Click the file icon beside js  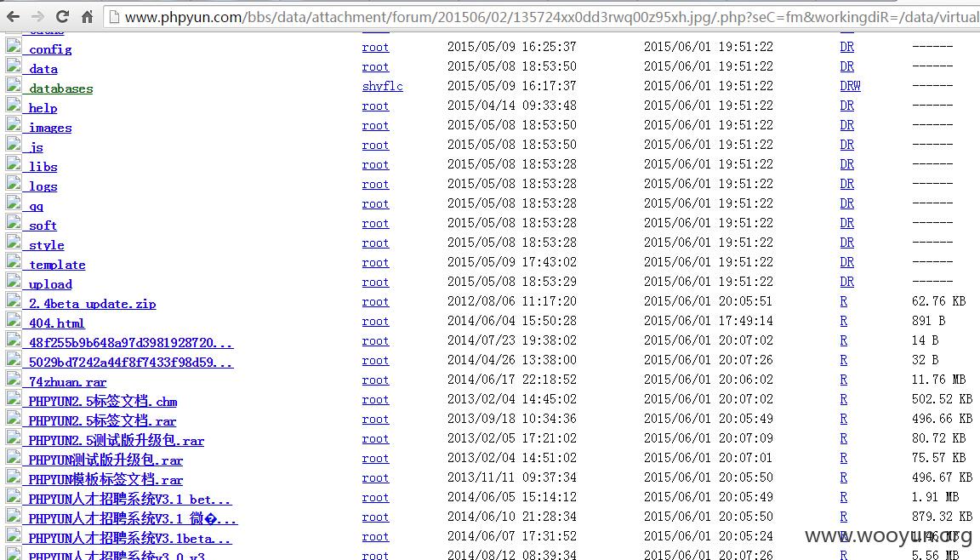coord(14,144)
